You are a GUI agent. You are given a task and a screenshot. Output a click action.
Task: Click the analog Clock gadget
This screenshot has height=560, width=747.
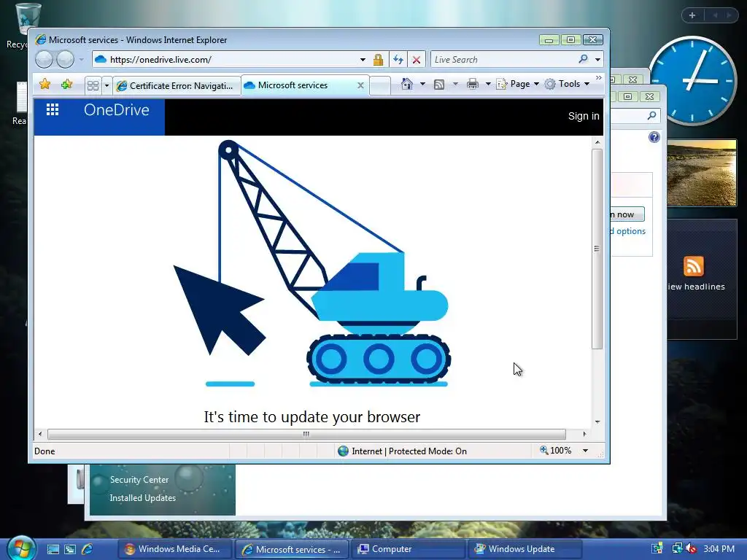pyautogui.click(x=693, y=80)
